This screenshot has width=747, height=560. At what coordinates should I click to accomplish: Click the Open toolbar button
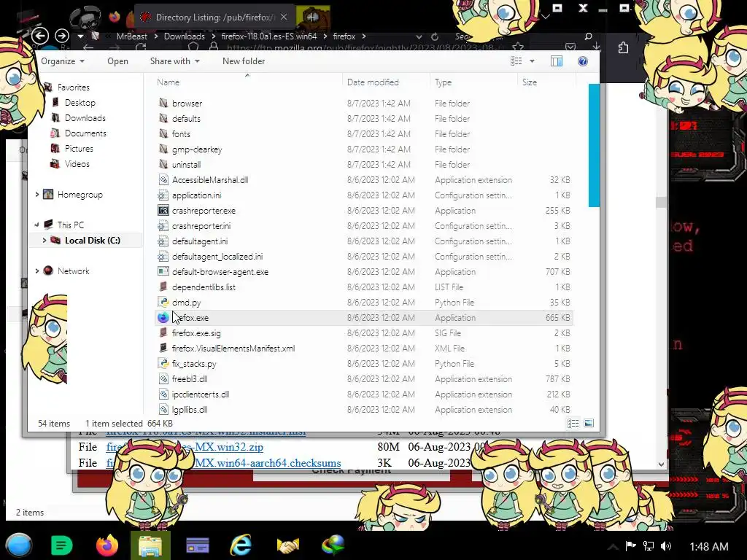[117, 61]
